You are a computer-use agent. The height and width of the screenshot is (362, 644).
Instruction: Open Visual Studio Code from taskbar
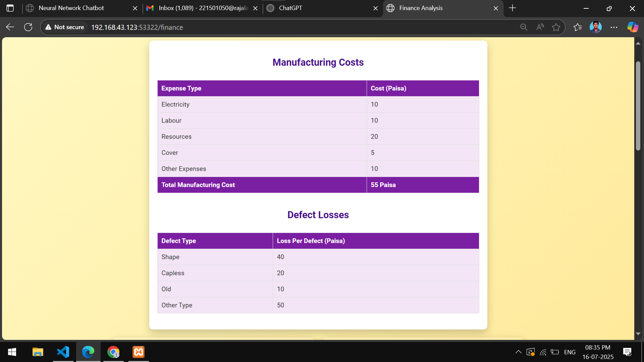tap(63, 352)
